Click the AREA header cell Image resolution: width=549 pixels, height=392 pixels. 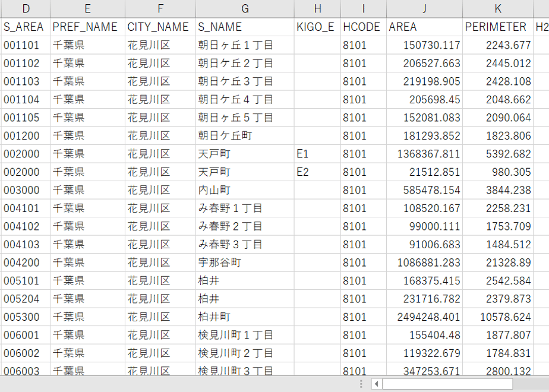coord(425,27)
